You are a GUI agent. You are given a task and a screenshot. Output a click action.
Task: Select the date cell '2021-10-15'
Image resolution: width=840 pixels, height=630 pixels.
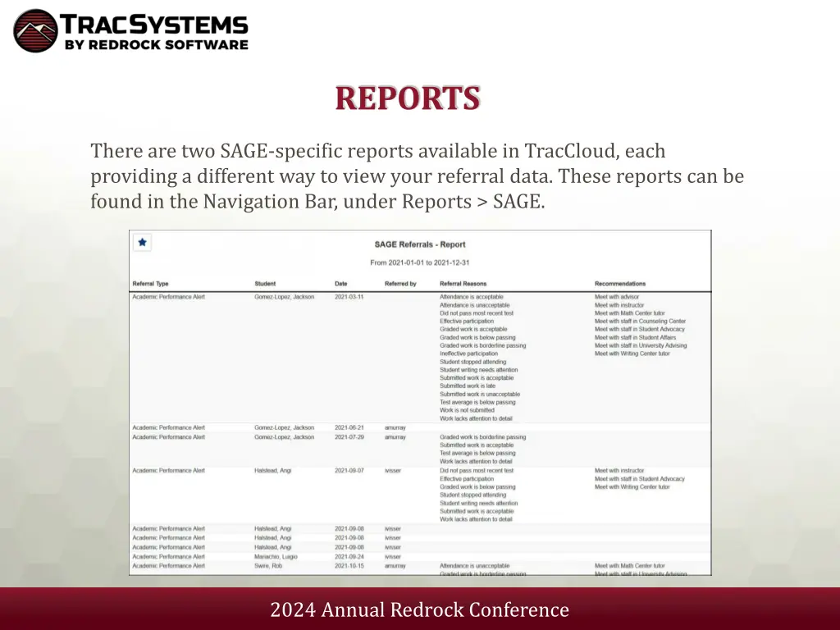[x=349, y=566]
